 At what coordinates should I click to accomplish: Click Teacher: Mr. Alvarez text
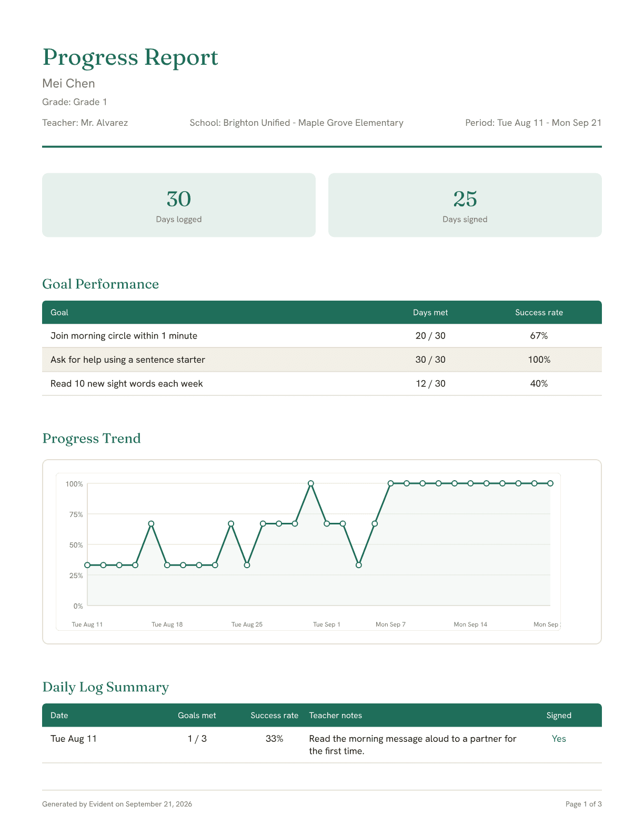85,123
